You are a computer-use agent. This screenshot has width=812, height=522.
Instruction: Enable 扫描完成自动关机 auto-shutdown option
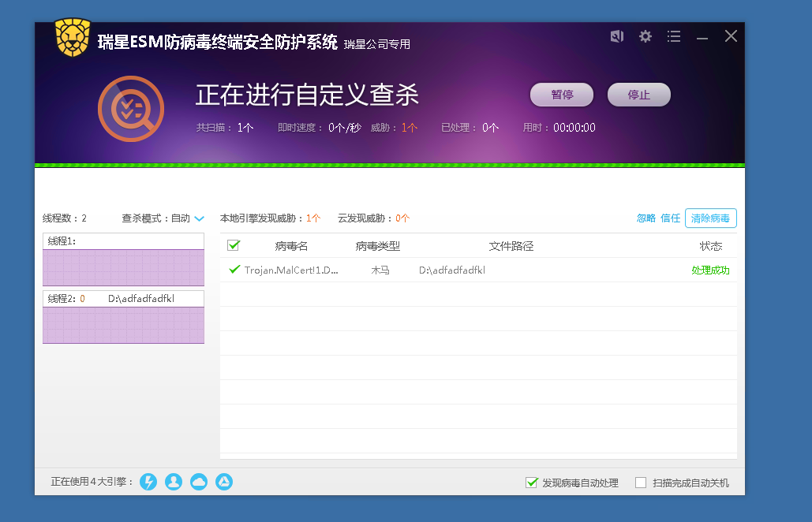coord(641,483)
